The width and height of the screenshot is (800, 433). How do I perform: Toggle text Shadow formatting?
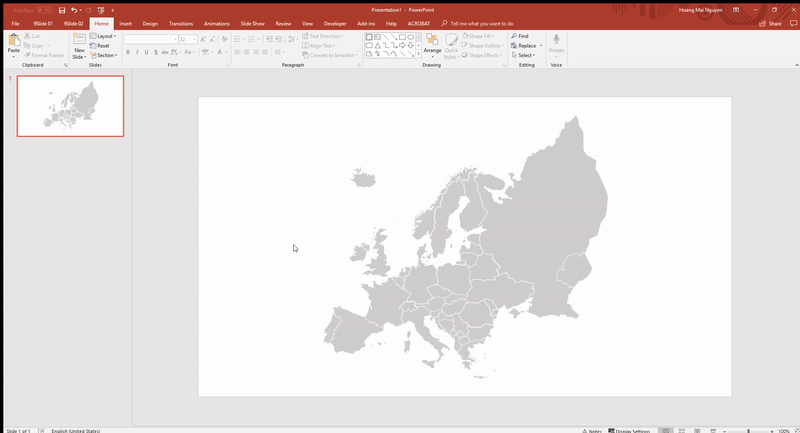[x=156, y=52]
